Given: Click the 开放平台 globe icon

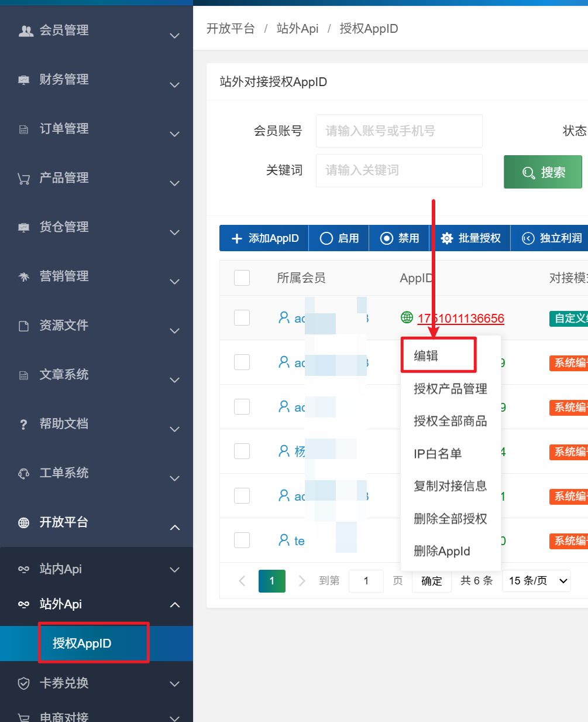Looking at the screenshot, I should click(24, 523).
